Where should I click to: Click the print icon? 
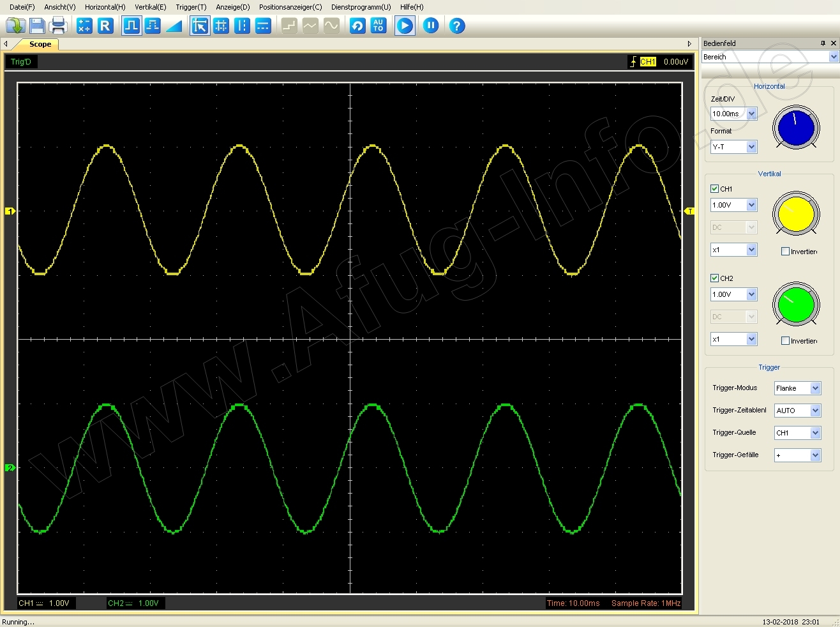(x=58, y=26)
